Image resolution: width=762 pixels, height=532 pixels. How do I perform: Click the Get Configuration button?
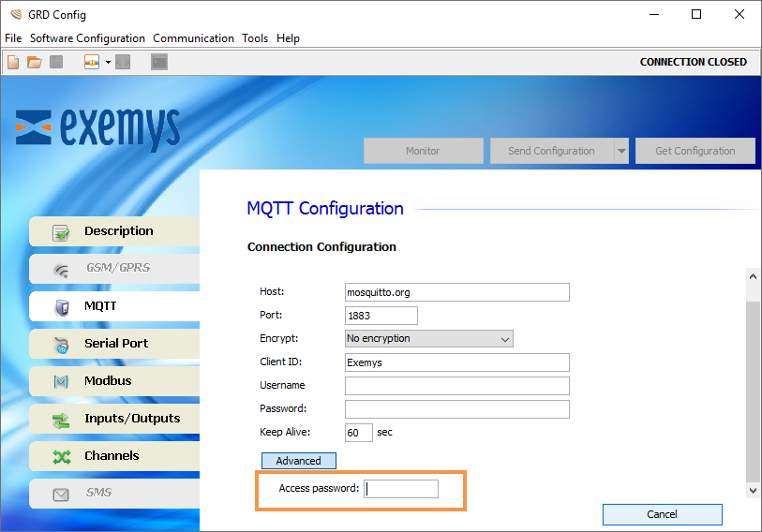pyautogui.click(x=695, y=151)
